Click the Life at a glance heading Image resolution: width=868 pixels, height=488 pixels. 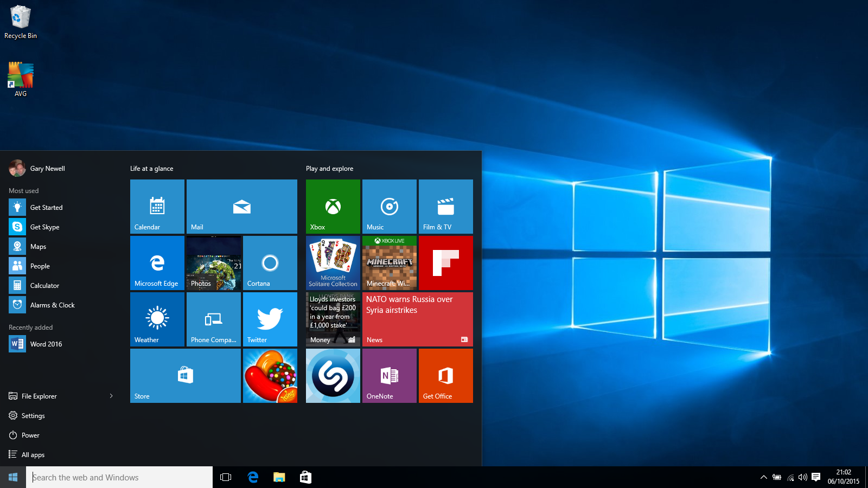[152, 169]
